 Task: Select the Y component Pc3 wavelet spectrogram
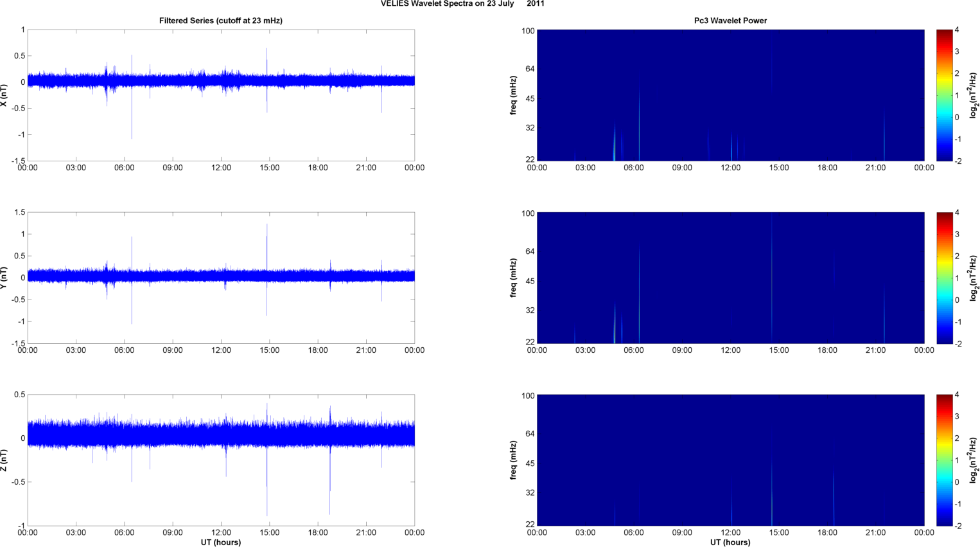[x=730, y=278]
